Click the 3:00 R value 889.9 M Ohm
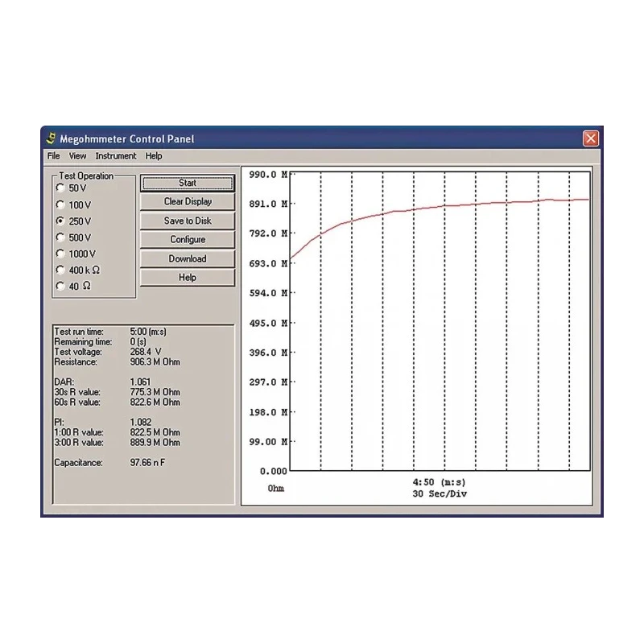The width and height of the screenshot is (644, 644). (155, 442)
